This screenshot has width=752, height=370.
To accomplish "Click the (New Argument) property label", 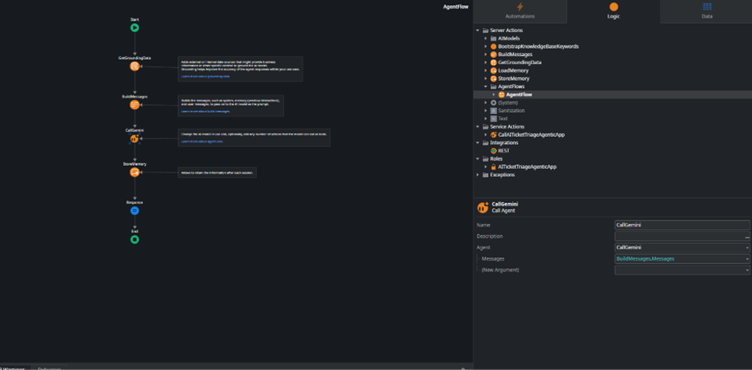I will [500, 270].
